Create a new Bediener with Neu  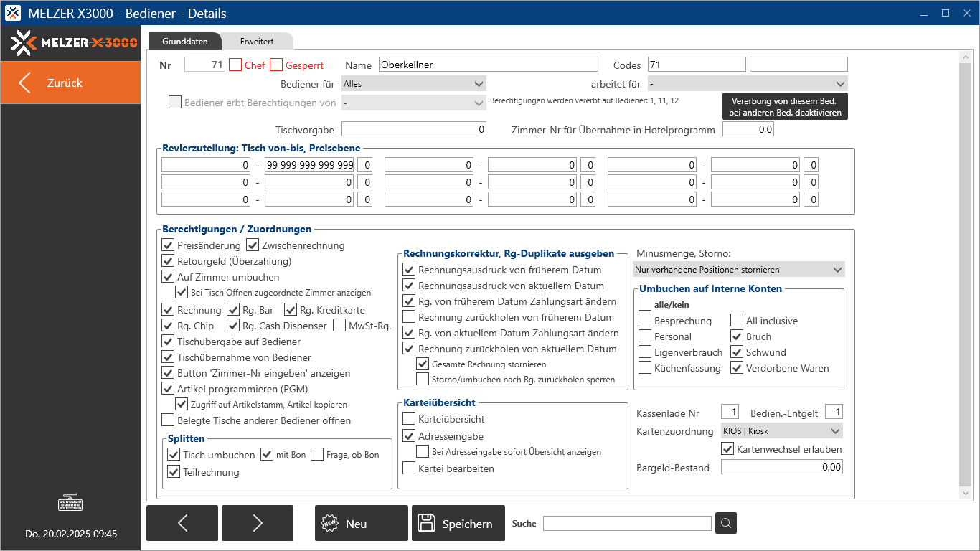tap(362, 523)
